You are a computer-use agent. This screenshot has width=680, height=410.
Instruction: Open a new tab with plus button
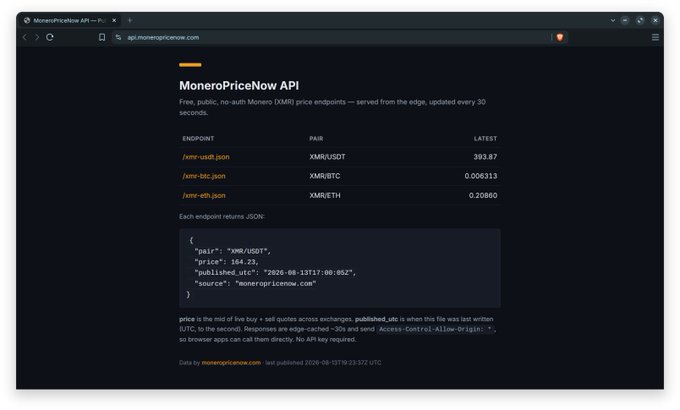[x=130, y=20]
